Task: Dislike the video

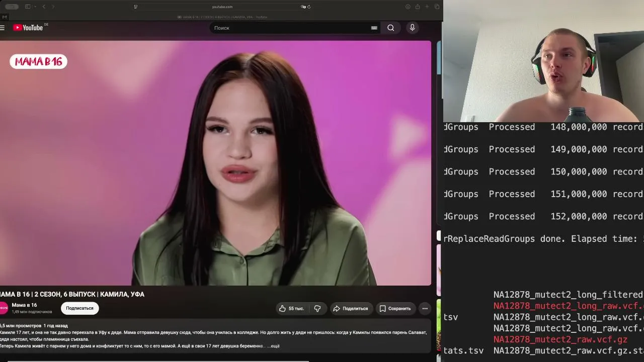Action: [317, 308]
